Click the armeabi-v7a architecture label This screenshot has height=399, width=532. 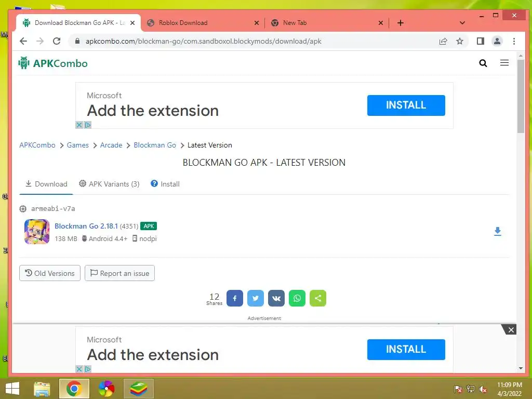pyautogui.click(x=53, y=209)
